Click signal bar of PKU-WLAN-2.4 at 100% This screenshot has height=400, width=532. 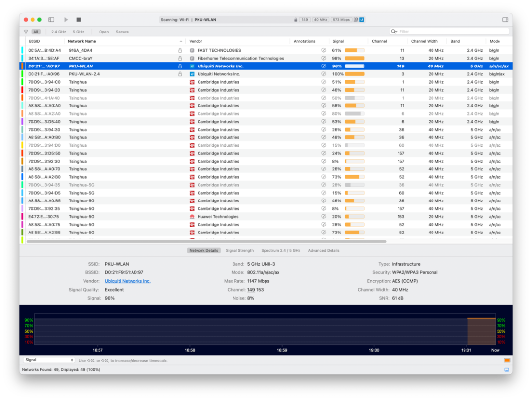355,74
